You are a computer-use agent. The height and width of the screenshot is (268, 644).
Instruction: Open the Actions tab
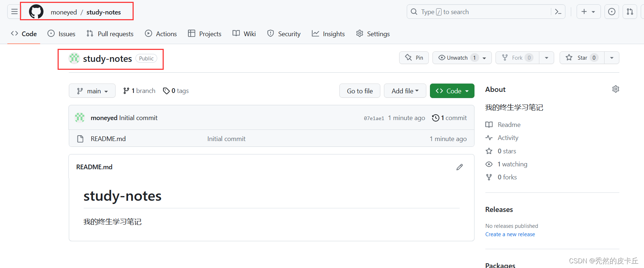[x=161, y=34]
